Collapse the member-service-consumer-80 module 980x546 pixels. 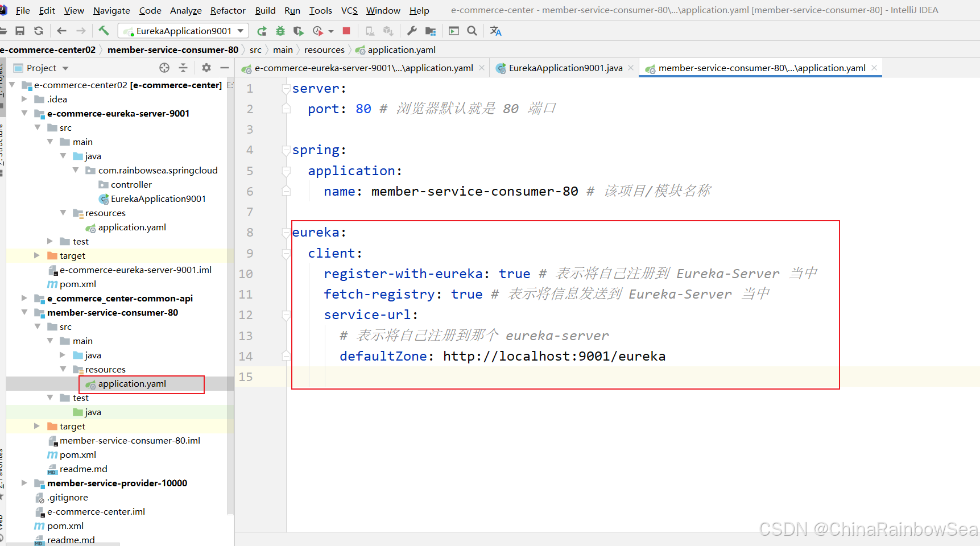[x=24, y=312]
